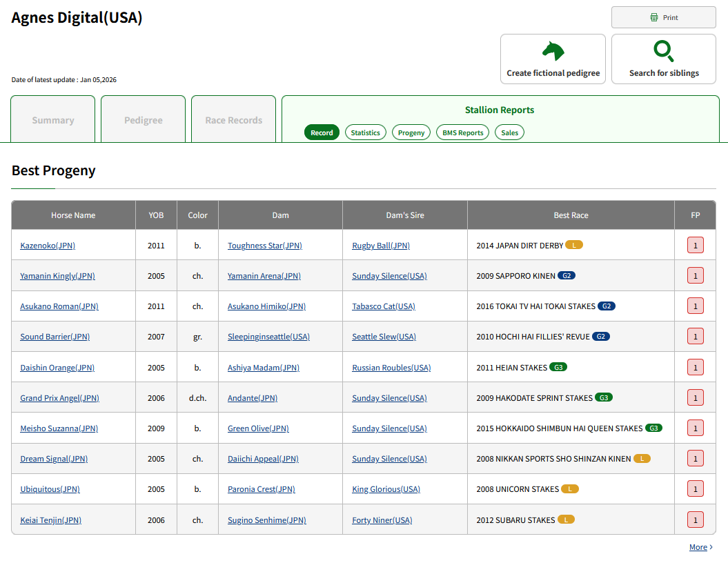Screen dimensions: 728x563
Task: Open the FP 1 badge for Daishin Orange
Action: tap(695, 368)
